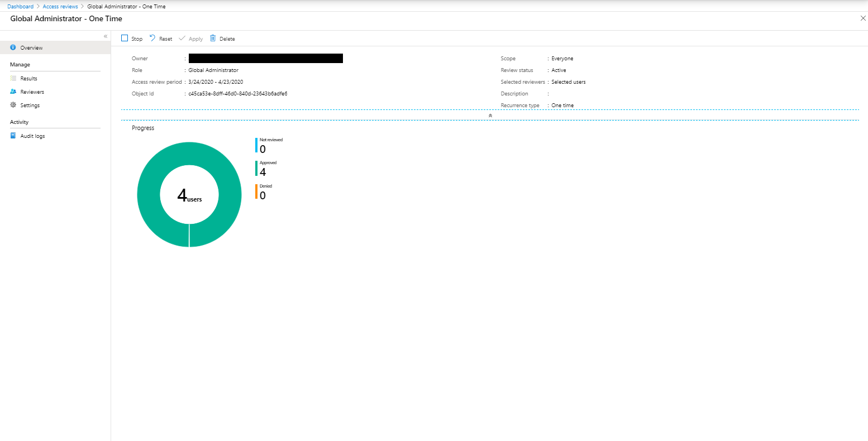The height and width of the screenshot is (441, 868).
Task: Click the '4 users' chart center
Action: click(189, 195)
